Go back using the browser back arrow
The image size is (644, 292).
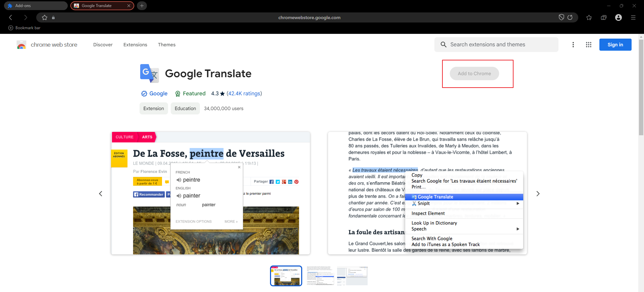click(11, 17)
